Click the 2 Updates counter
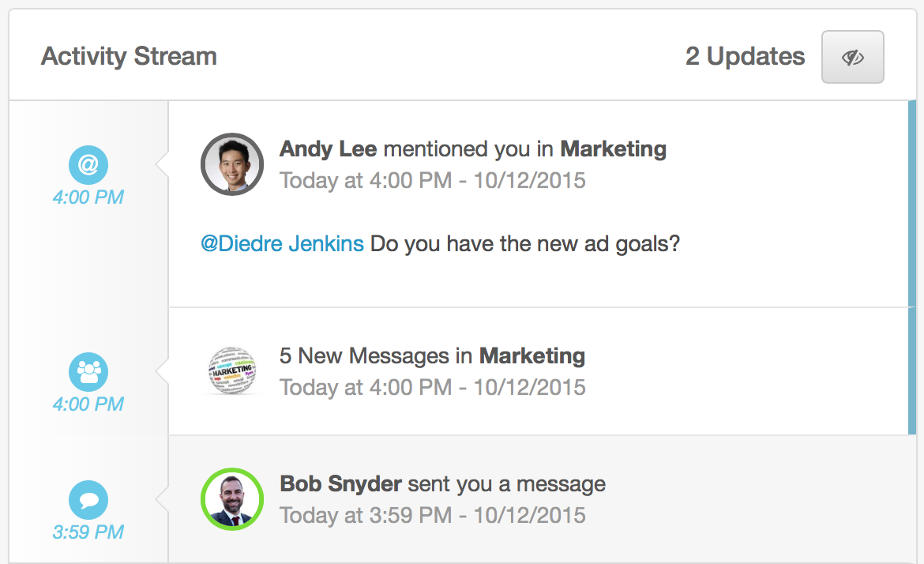Viewport: 924px width, 564px height. (745, 57)
